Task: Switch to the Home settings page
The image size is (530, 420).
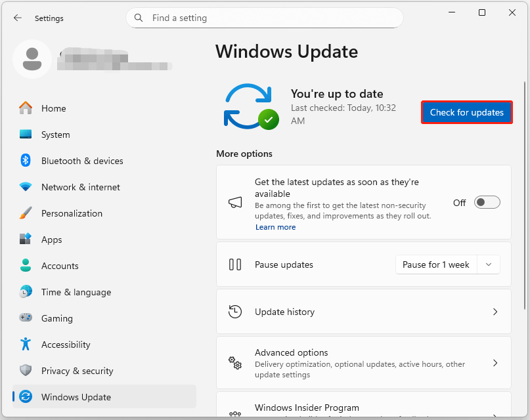Action: 53,108
